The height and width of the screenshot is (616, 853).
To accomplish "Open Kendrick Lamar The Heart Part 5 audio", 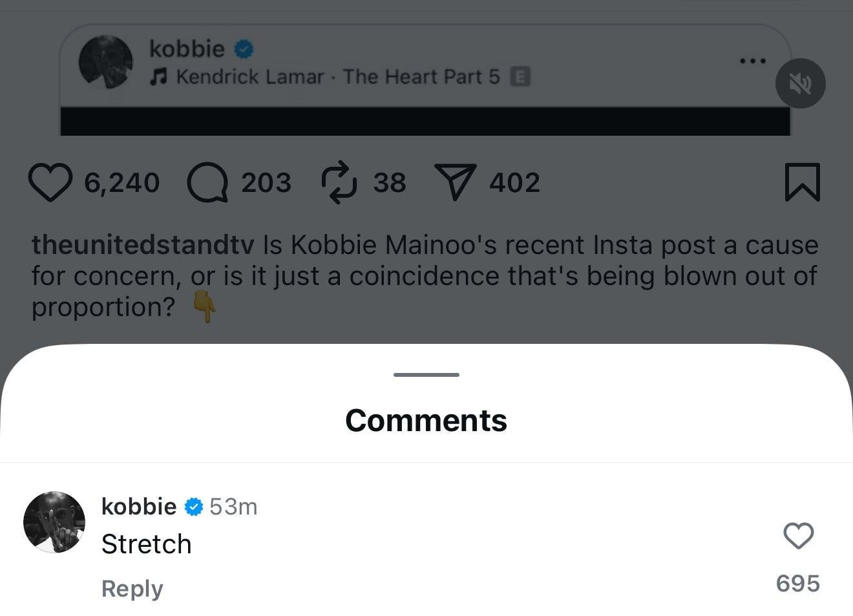I will coord(337,77).
